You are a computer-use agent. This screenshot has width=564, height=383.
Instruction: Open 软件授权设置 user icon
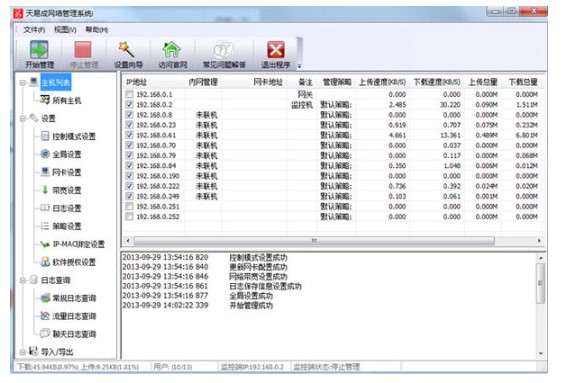[45, 262]
